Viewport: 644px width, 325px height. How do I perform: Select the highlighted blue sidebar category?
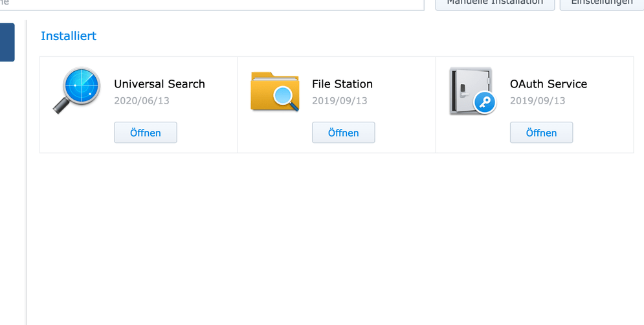tap(7, 42)
